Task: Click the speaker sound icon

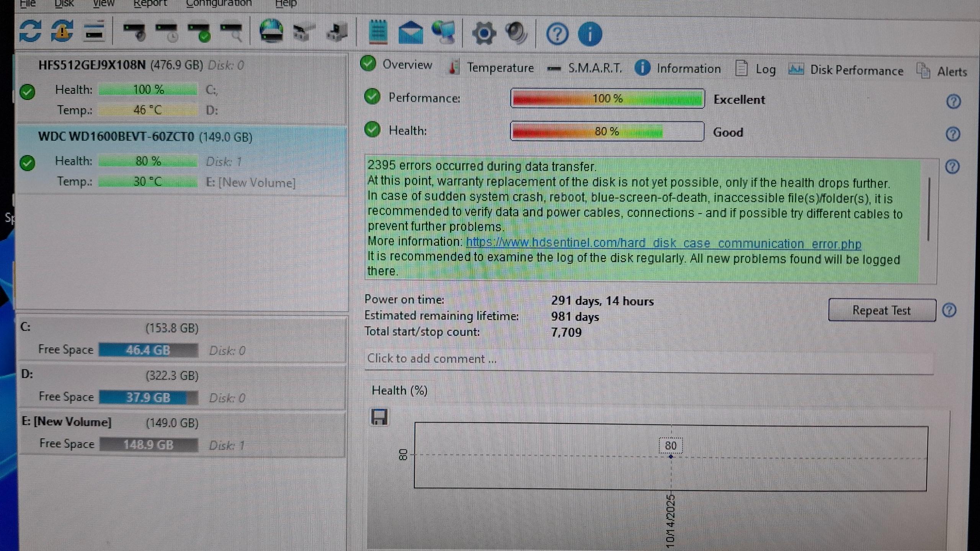Action: [x=516, y=33]
